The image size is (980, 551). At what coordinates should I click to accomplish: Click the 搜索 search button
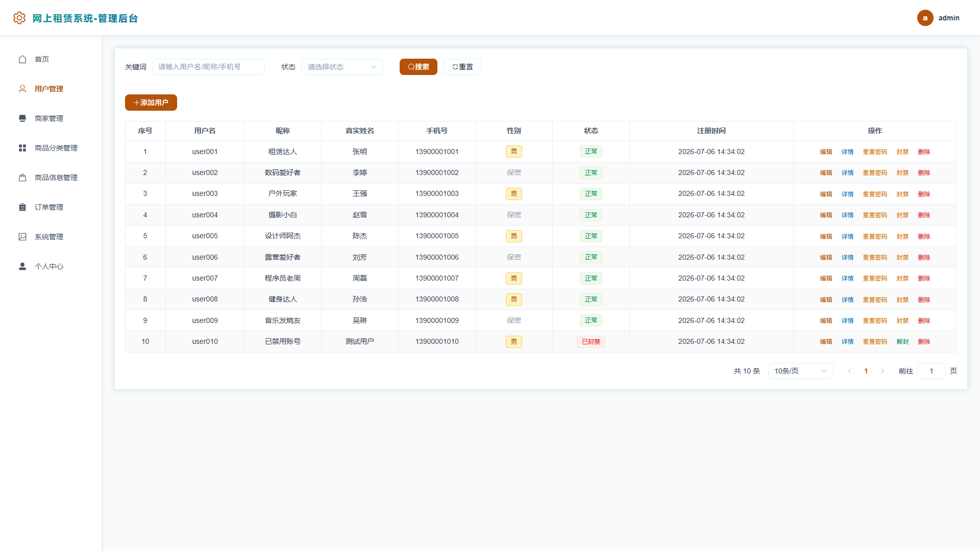point(419,67)
